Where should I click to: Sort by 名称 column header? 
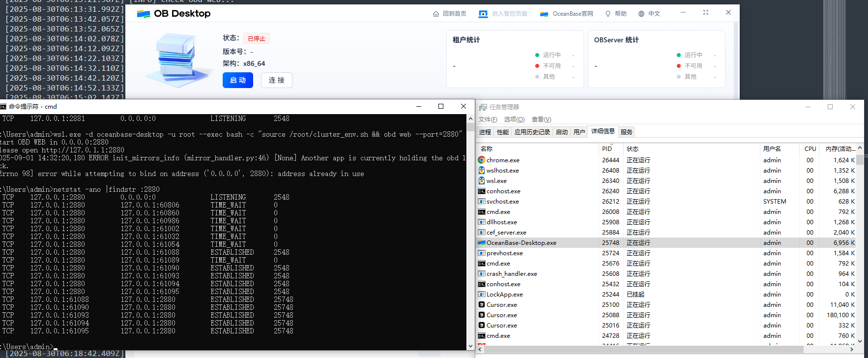[x=487, y=149]
